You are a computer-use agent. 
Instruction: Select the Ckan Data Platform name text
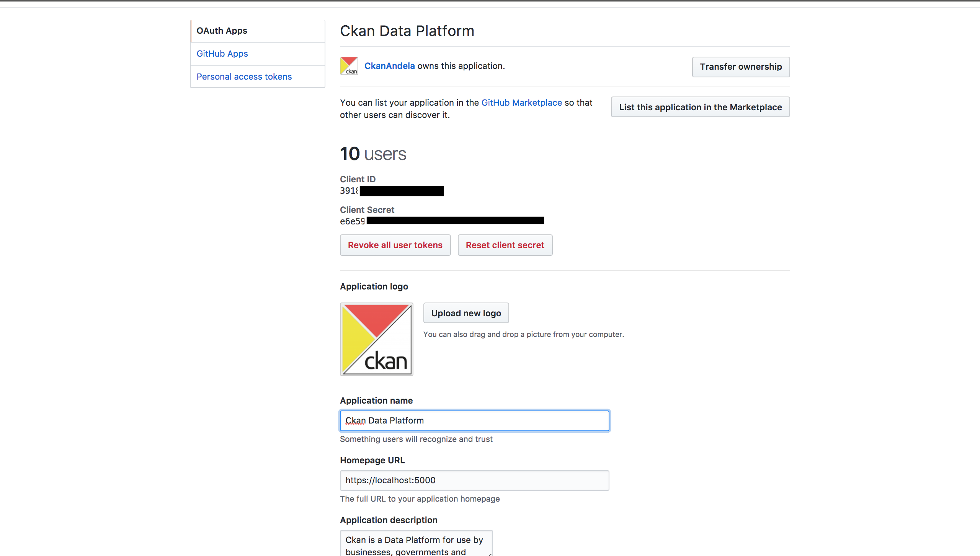point(384,420)
